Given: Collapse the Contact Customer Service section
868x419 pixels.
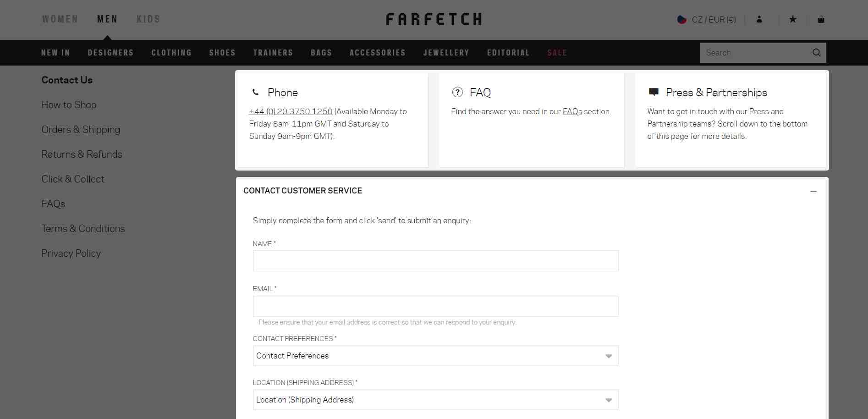Looking at the screenshot, I should [x=813, y=191].
